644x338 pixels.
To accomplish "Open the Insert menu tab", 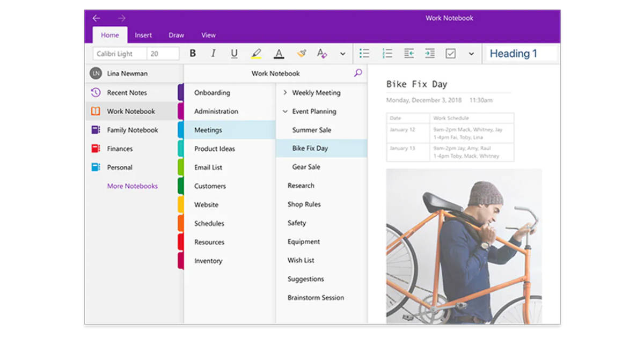I will [143, 35].
